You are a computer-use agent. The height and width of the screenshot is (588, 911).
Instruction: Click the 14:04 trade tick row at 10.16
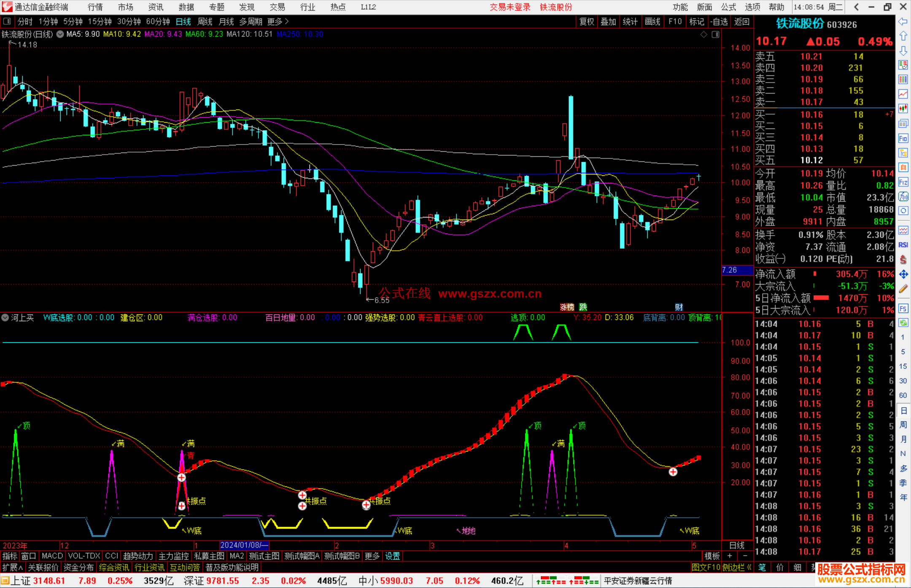pos(810,324)
